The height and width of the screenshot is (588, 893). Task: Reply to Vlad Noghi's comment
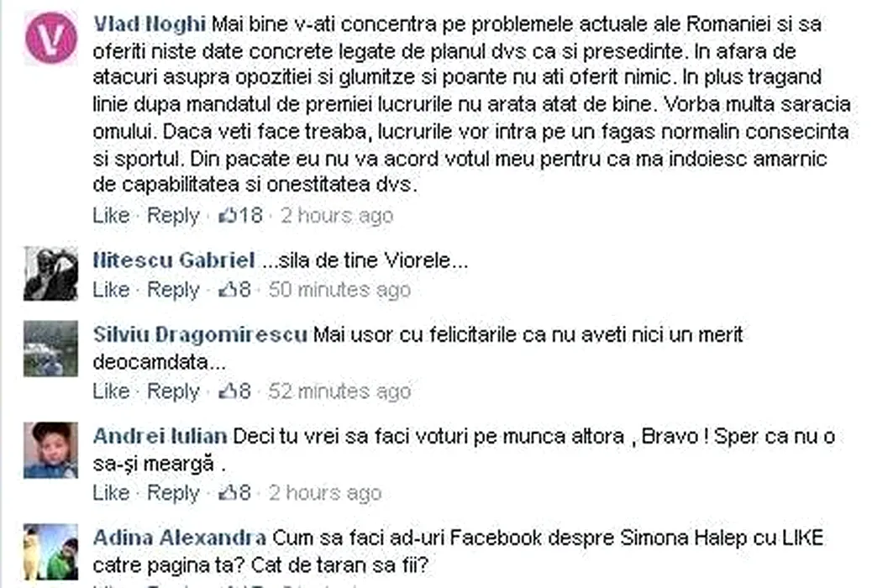pos(173,216)
